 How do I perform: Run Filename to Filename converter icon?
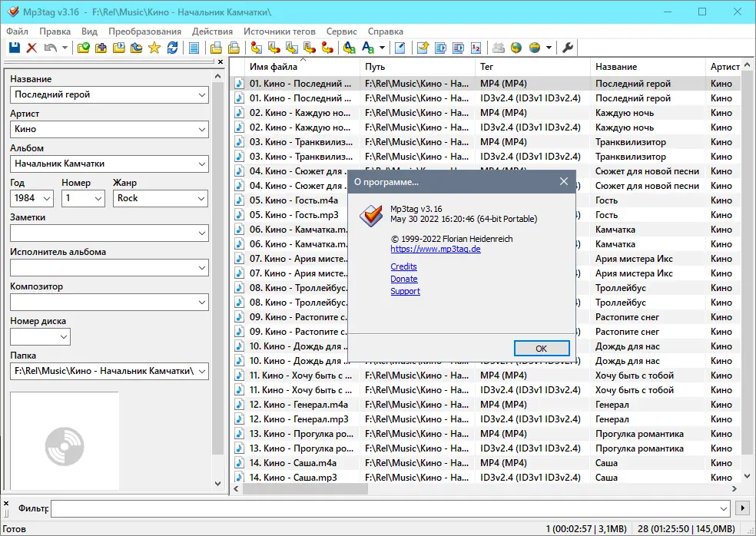(x=292, y=48)
